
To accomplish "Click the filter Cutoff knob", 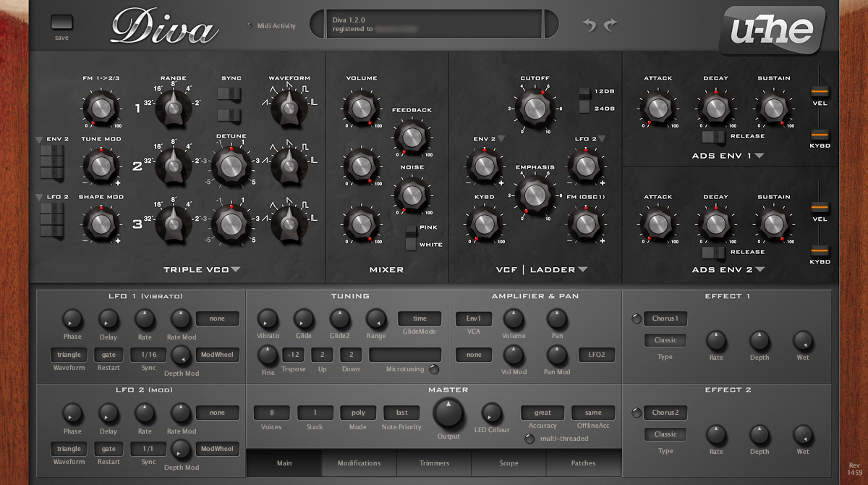I will (x=534, y=109).
